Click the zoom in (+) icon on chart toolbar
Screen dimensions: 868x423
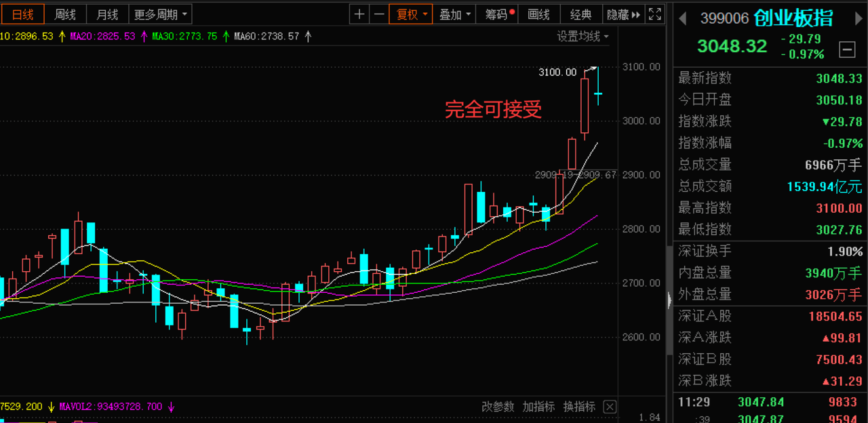359,14
